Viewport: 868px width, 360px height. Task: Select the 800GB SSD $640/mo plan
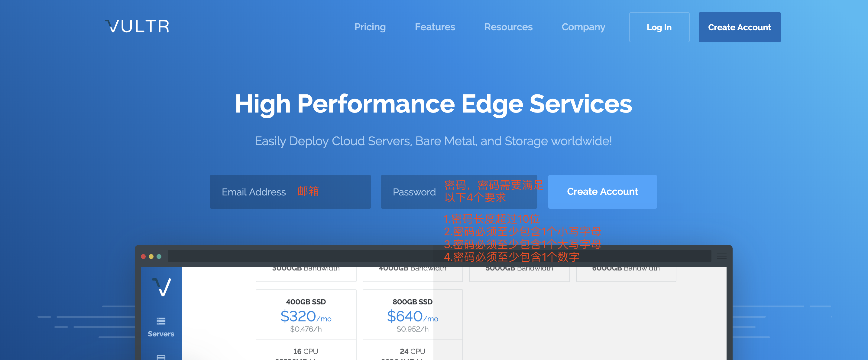412,316
